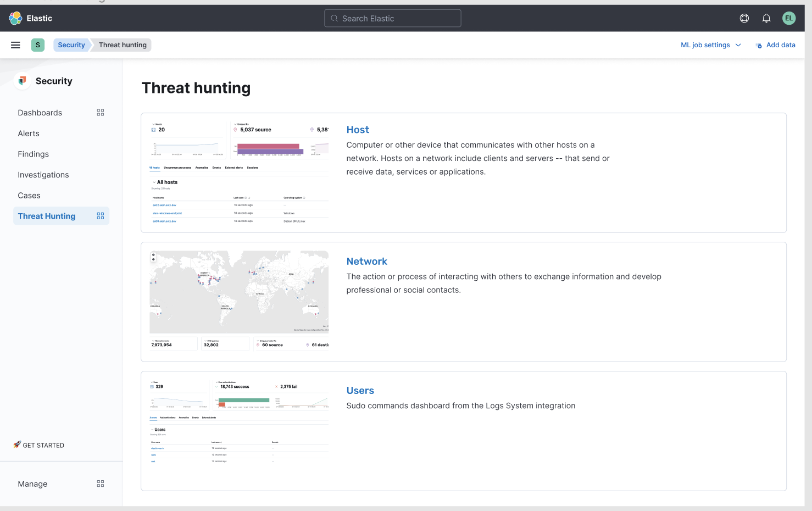Toggle the hamburger navigation menu

[15, 45]
